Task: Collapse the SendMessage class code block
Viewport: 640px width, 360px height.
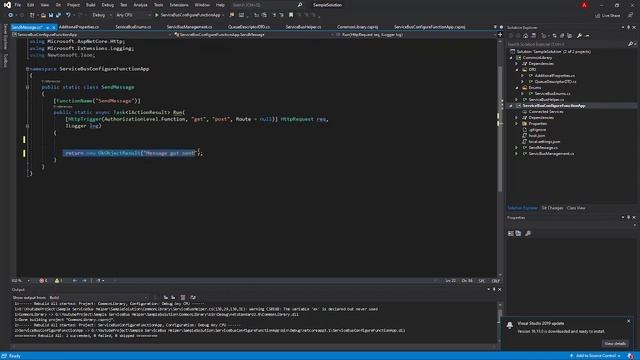Action: [27, 87]
